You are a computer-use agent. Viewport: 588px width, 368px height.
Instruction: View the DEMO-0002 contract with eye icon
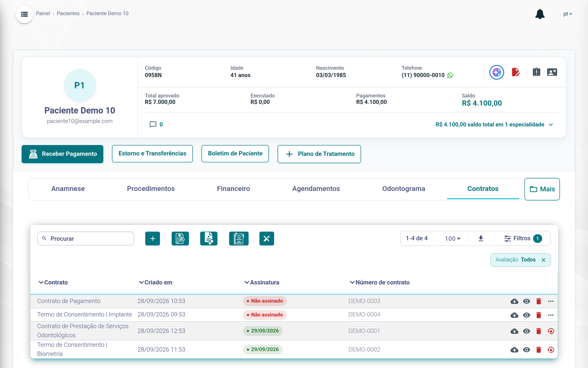coord(527,350)
